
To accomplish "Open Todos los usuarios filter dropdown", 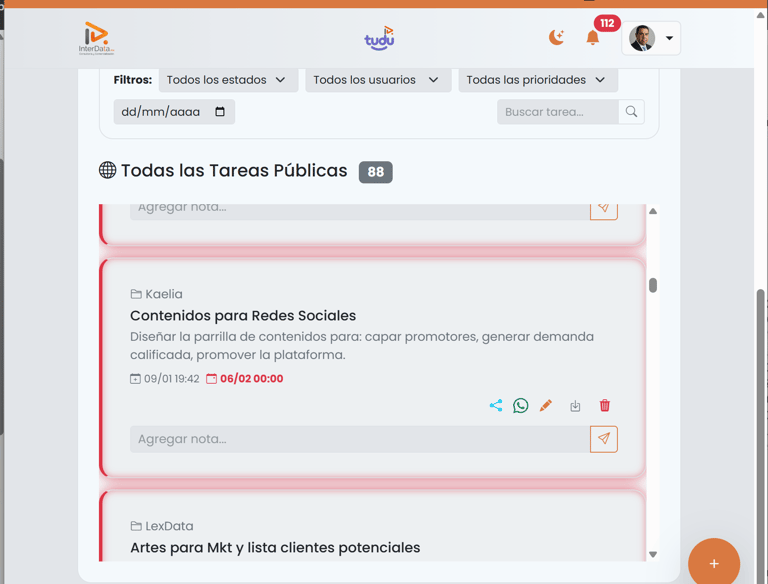I will click(x=378, y=80).
